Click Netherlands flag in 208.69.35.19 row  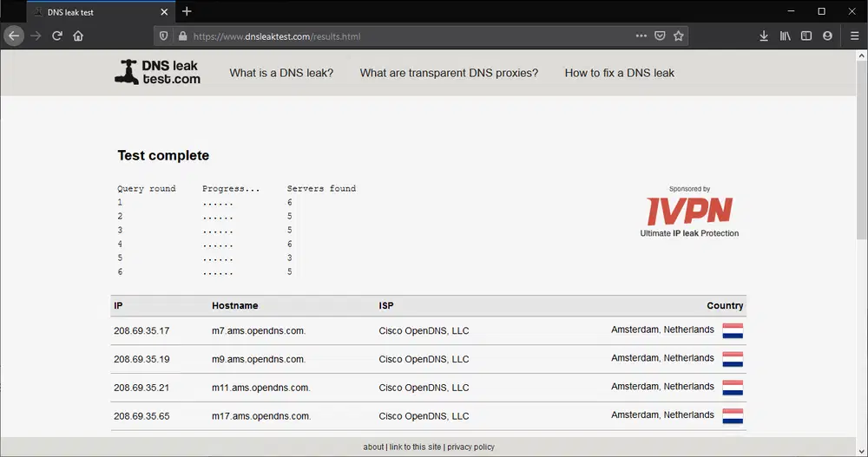733,360
